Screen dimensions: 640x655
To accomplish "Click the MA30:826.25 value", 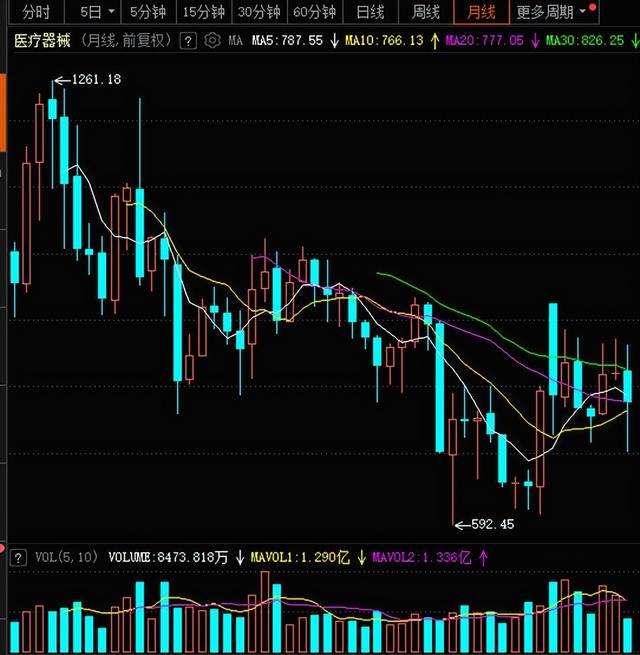I will point(584,41).
